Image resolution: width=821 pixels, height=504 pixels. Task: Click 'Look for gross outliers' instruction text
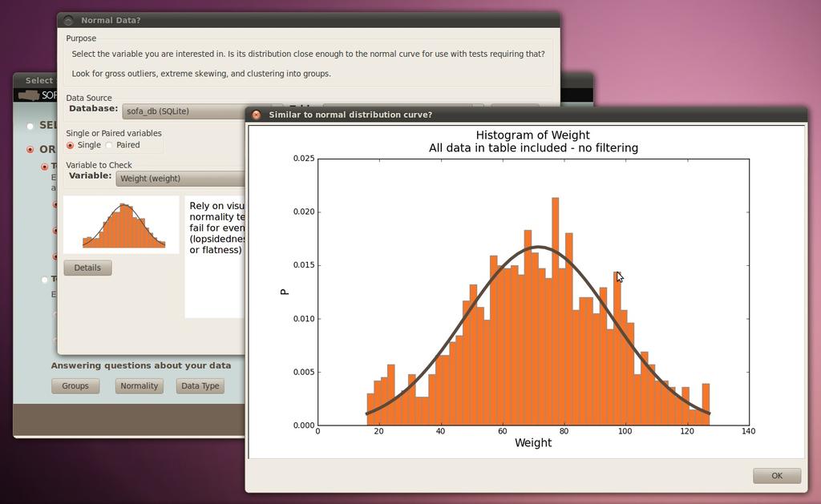point(201,74)
